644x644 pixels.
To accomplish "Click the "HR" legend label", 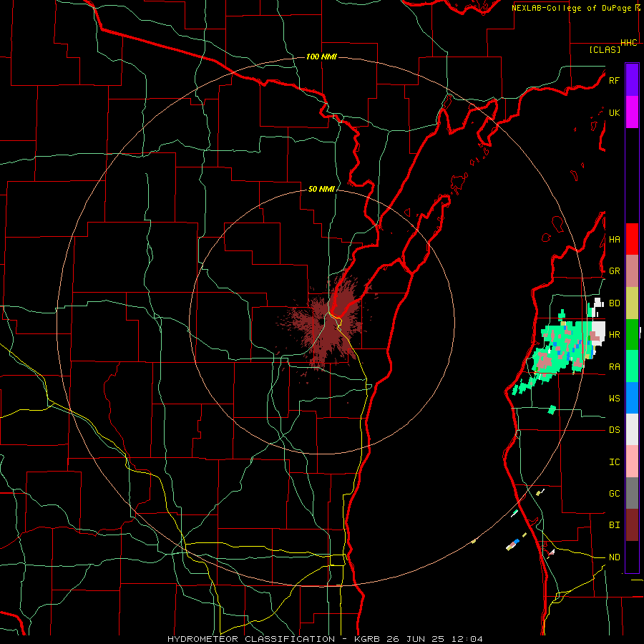I will point(614,335).
